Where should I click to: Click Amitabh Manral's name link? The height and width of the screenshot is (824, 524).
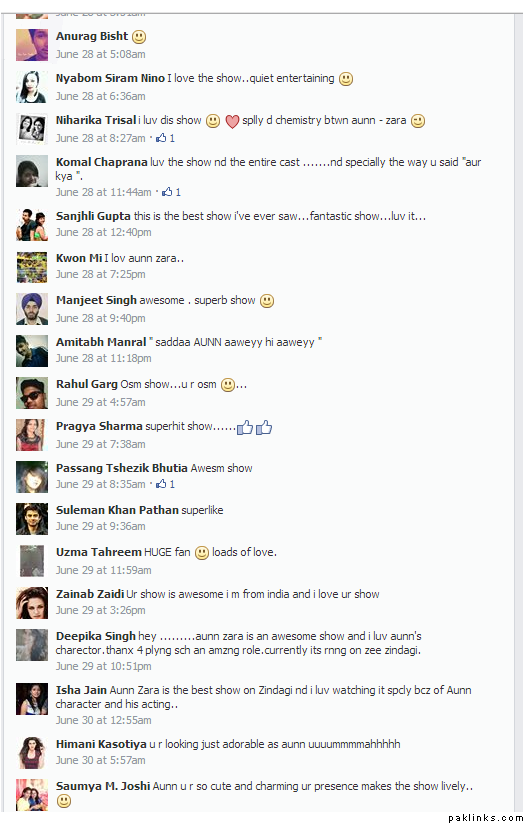(101, 342)
